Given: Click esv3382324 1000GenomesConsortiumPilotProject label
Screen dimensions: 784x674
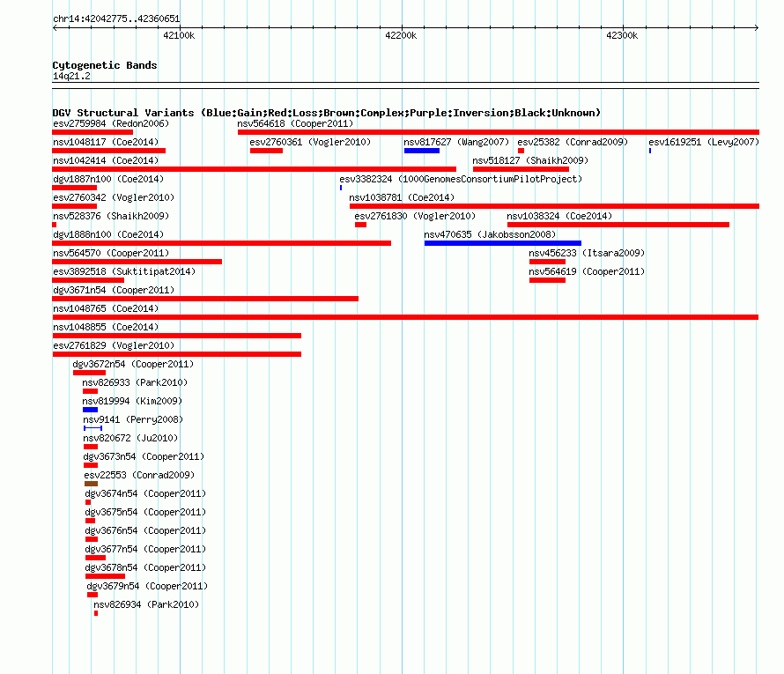Looking at the screenshot, I should [x=461, y=179].
